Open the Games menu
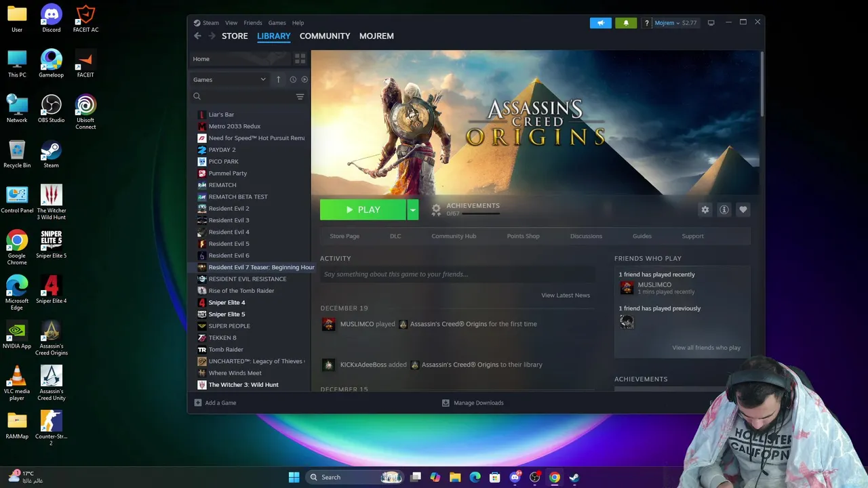 [x=277, y=23]
